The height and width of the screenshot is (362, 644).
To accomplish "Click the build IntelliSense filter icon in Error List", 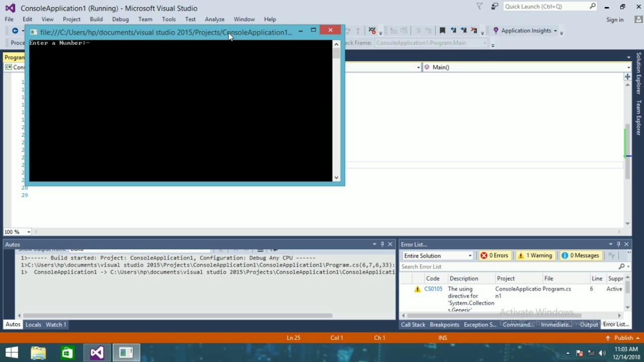I will [x=611, y=255].
